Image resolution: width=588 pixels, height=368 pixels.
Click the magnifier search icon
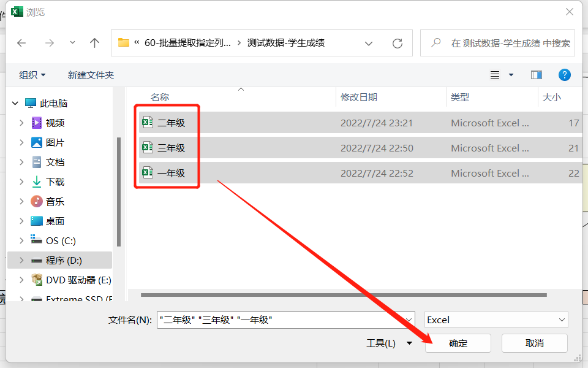[435, 43]
